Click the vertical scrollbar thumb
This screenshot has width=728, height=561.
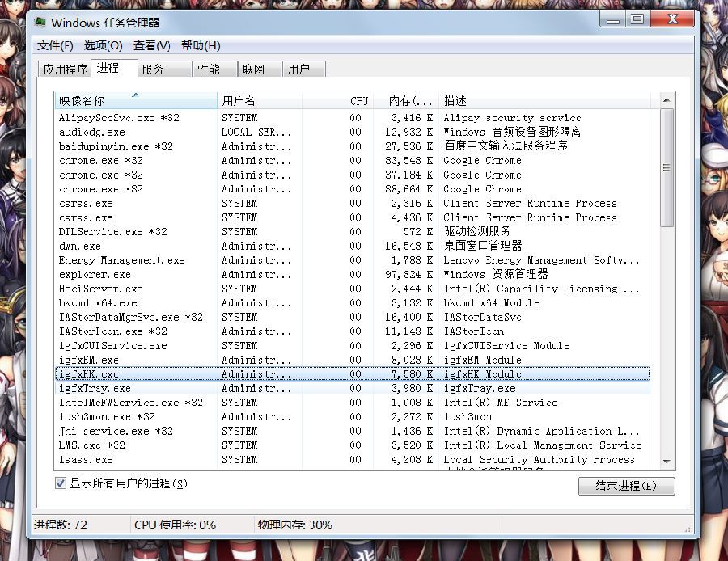click(x=667, y=167)
